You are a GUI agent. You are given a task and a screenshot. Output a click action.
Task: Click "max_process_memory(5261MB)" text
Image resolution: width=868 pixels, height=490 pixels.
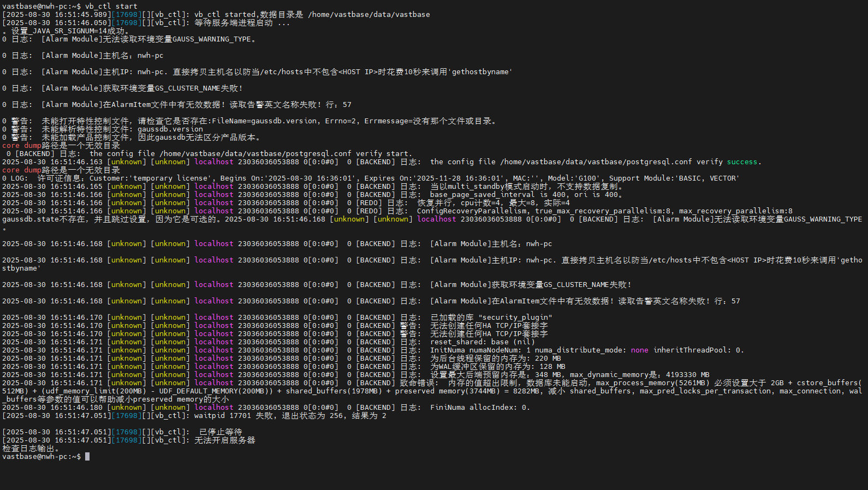(653, 383)
